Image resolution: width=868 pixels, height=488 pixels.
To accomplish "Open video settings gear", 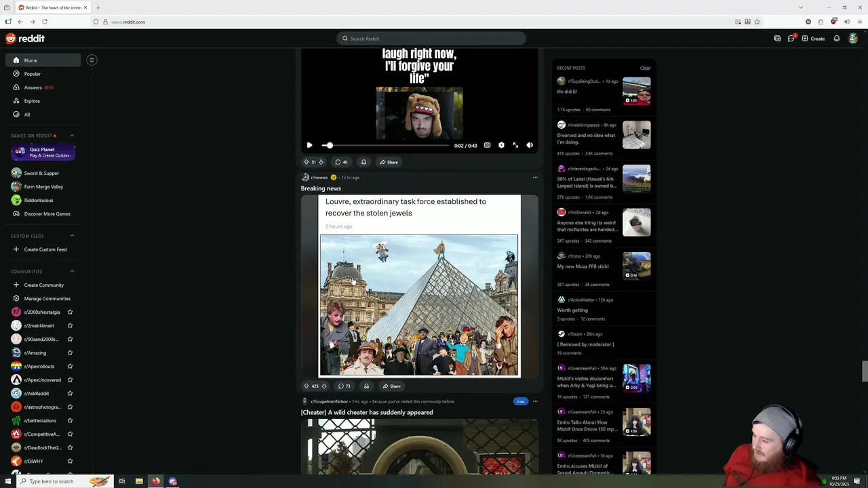I will point(501,145).
